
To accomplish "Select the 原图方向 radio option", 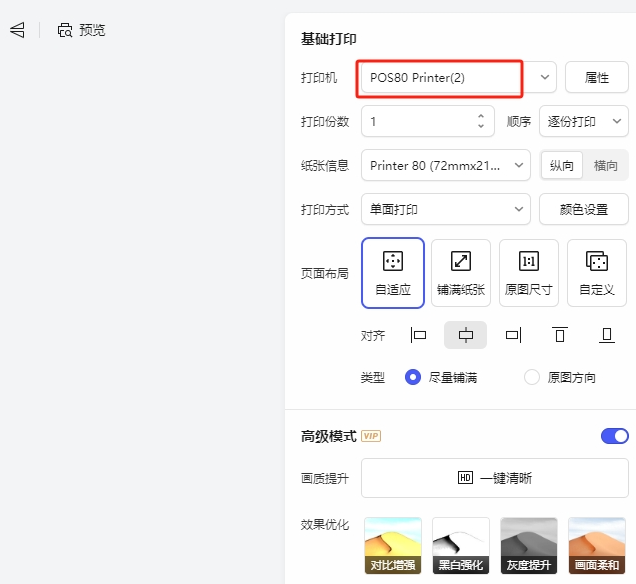I will pyautogui.click(x=532, y=377).
